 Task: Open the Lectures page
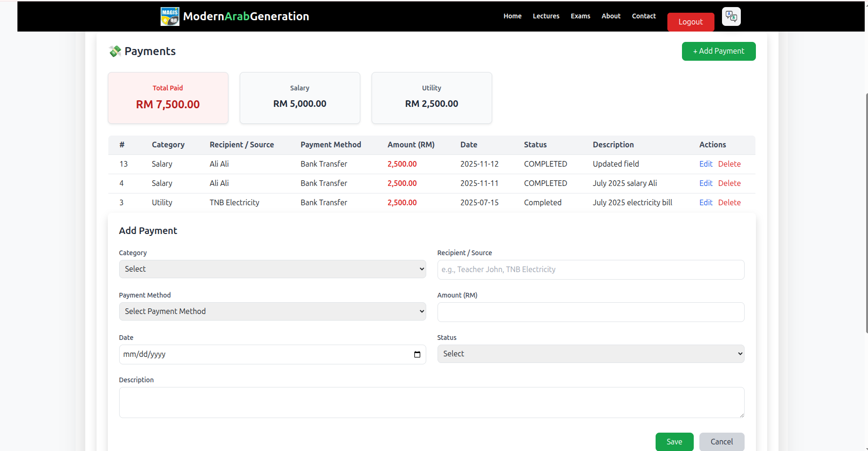(546, 16)
